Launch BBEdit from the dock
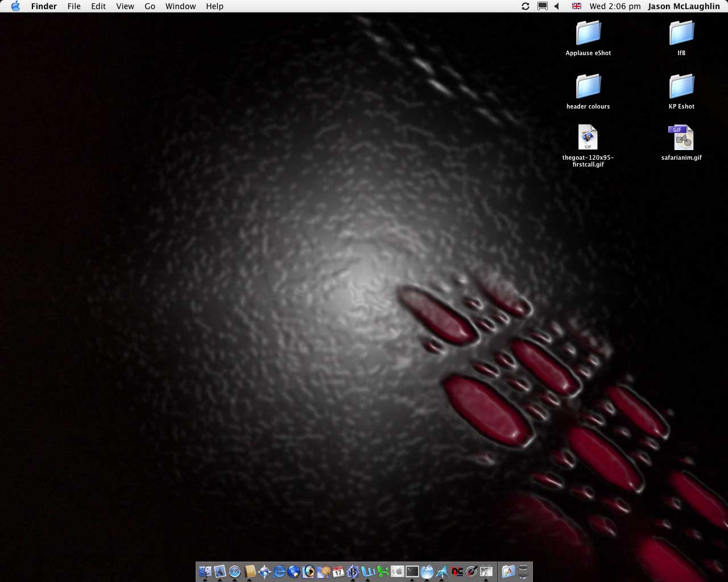Image resolution: width=728 pixels, height=582 pixels. pos(353,571)
